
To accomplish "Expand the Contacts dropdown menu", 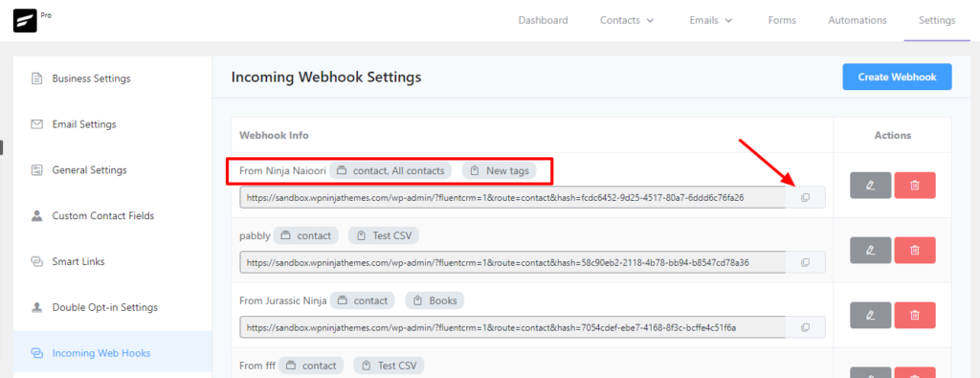I will coord(627,21).
